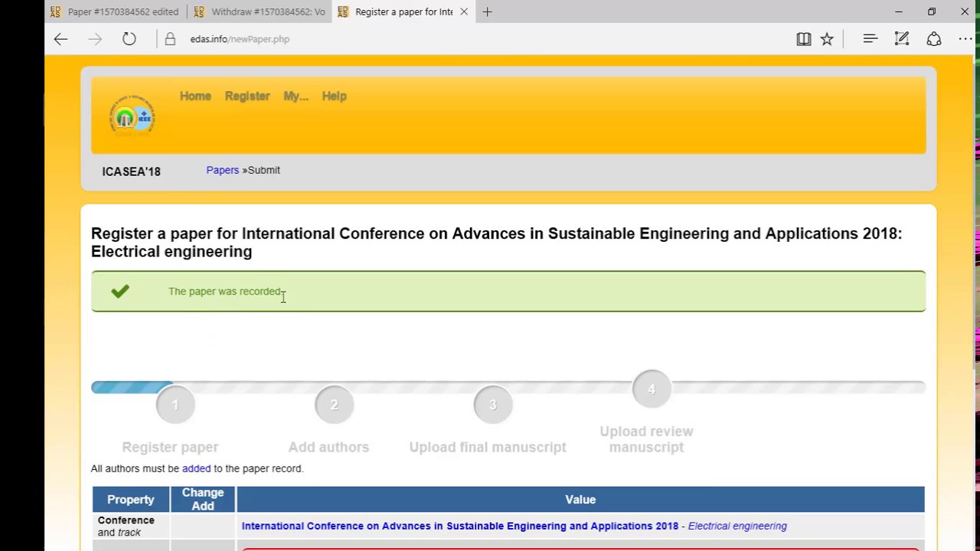This screenshot has height=551, width=980.
Task: Open the Hub lines icon
Action: (871, 38)
